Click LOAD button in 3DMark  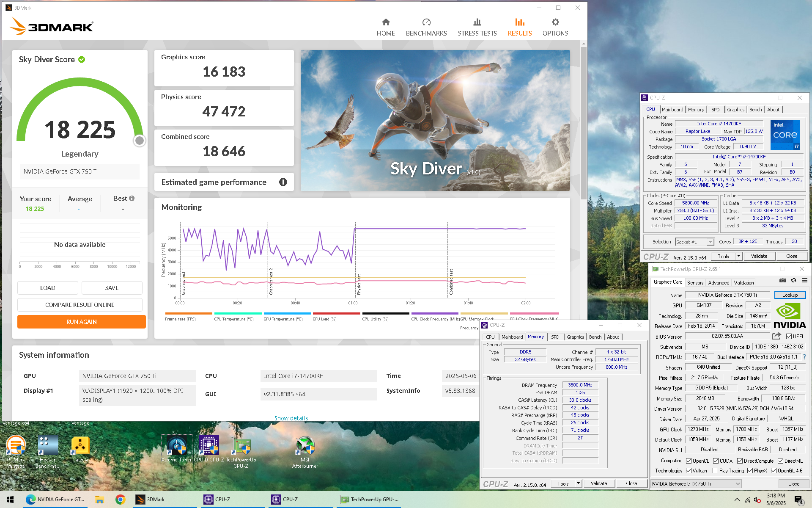(x=48, y=288)
